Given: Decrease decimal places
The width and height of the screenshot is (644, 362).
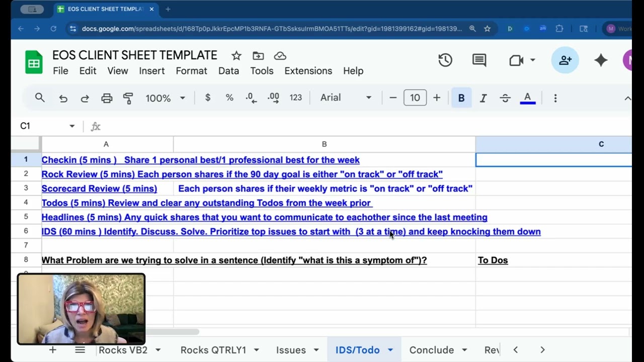Looking at the screenshot, I should [251, 98].
